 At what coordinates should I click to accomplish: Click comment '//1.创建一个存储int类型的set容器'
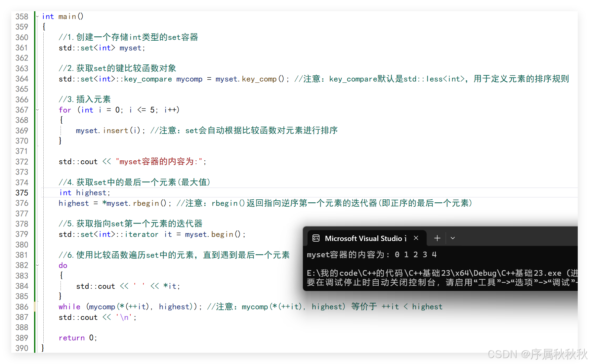(x=128, y=37)
